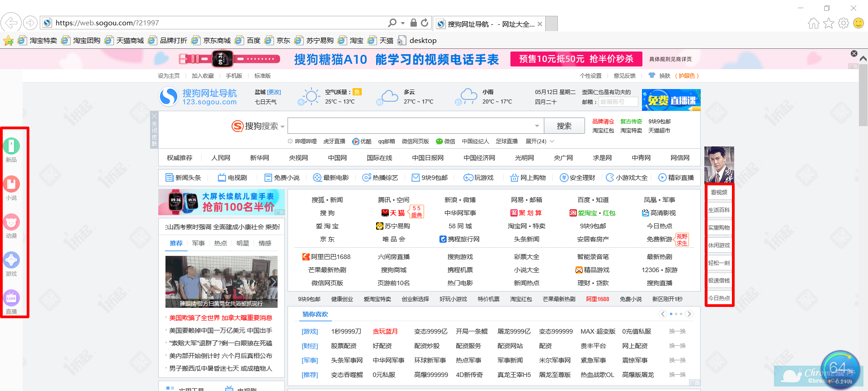
Task: Click the 预售10元抵50元 promo button
Action: (x=576, y=59)
